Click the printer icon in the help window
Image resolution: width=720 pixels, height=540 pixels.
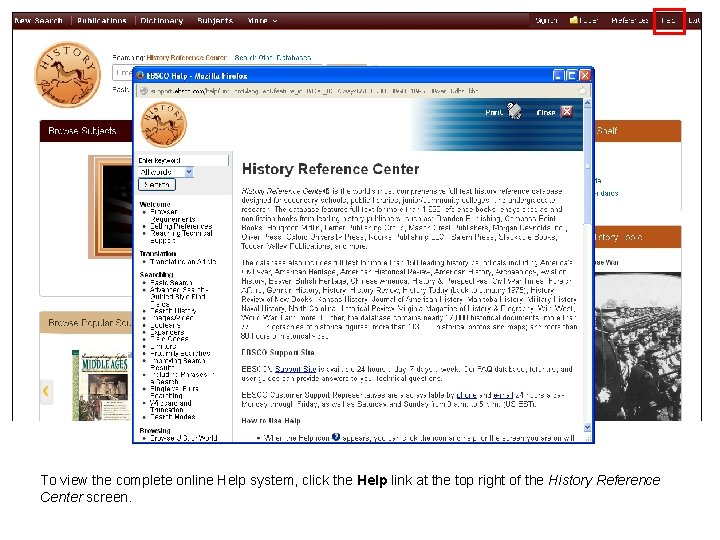point(514,112)
